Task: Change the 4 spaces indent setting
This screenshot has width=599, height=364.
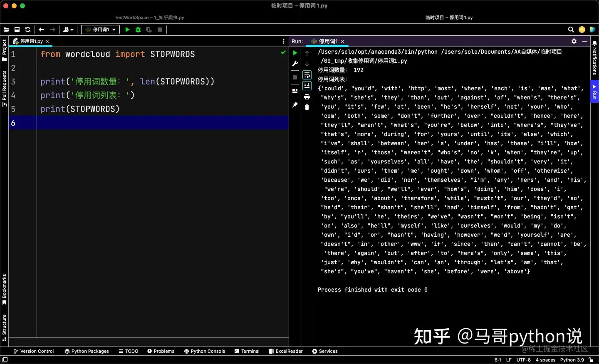Action: [545, 360]
